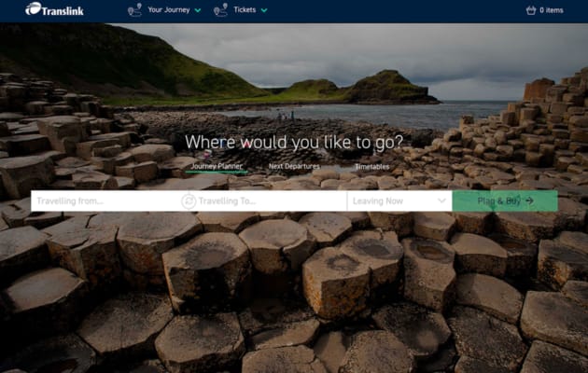
Task: Open the shopping basket icon
Action: (531, 10)
